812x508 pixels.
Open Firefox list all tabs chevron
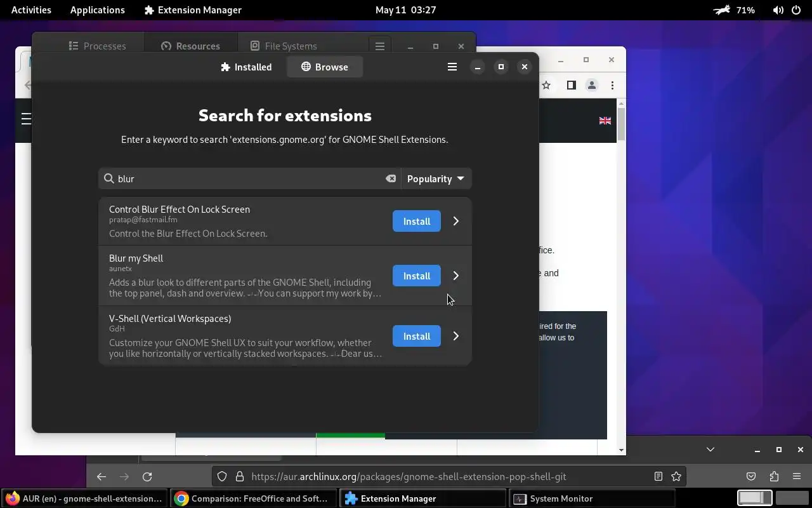pos(710,450)
